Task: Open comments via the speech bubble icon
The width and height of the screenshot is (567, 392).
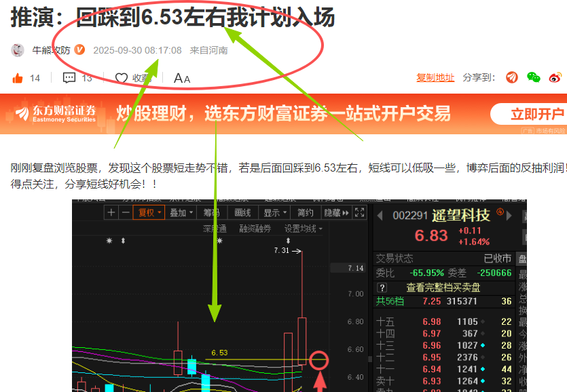Action: pos(69,78)
